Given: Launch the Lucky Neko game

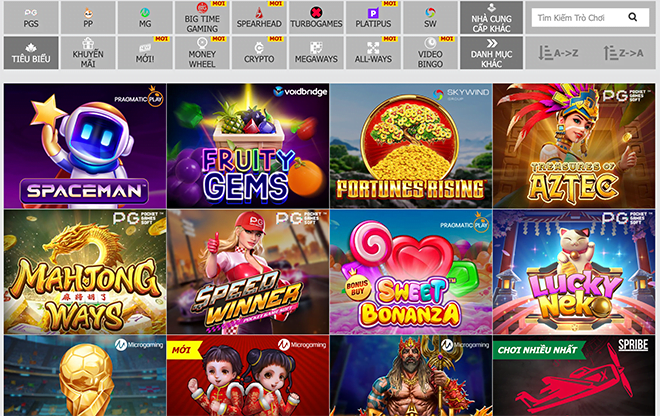Looking at the screenshot, I should point(574,272).
